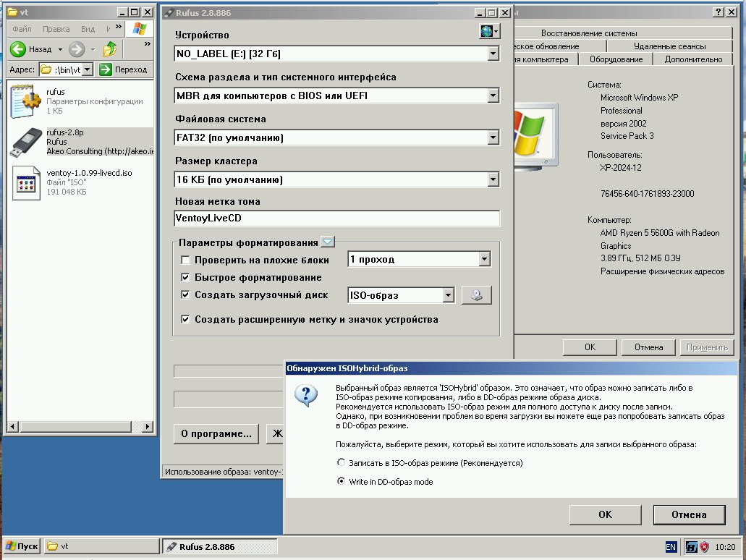Click the Rufus status bar text
Viewport: 746px width, 560px height.
[x=224, y=472]
